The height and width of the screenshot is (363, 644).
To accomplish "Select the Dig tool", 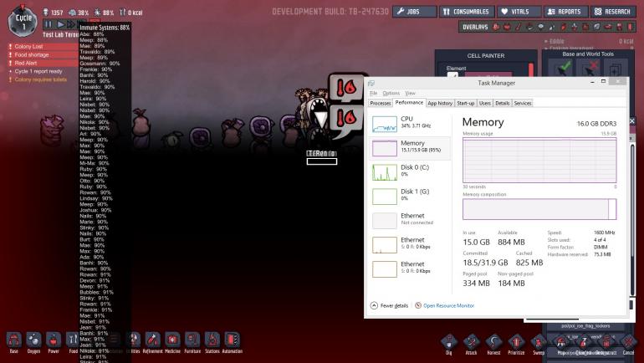I will [449, 344].
